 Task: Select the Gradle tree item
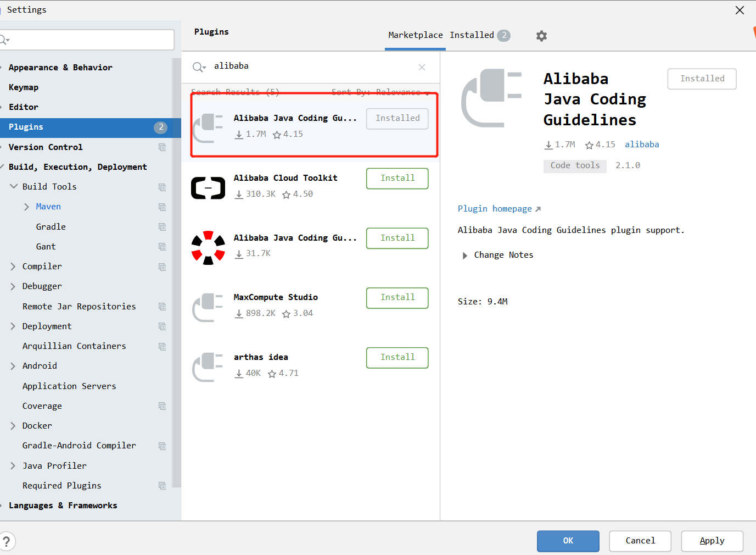point(51,227)
